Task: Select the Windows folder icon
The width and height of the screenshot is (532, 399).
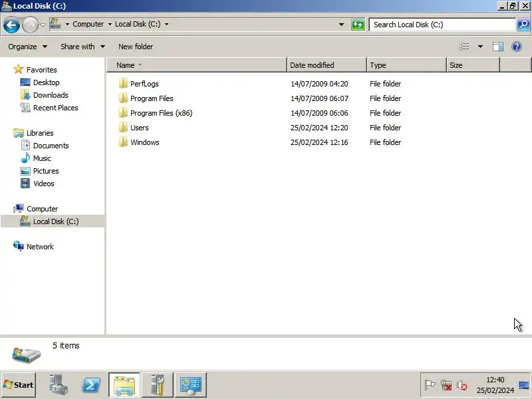Action: click(x=123, y=142)
